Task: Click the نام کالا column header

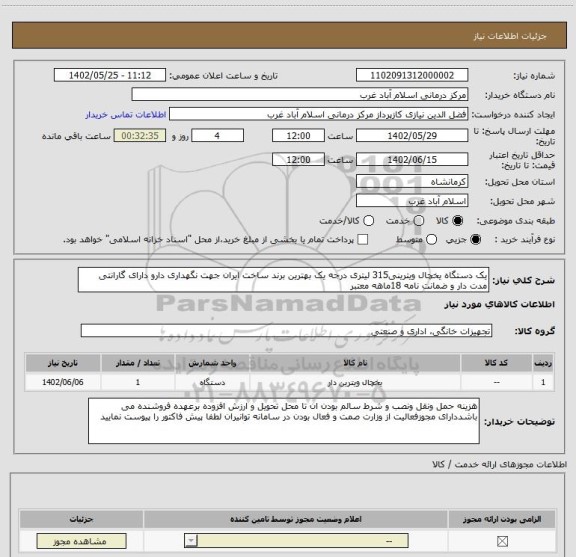Action: click(355, 363)
